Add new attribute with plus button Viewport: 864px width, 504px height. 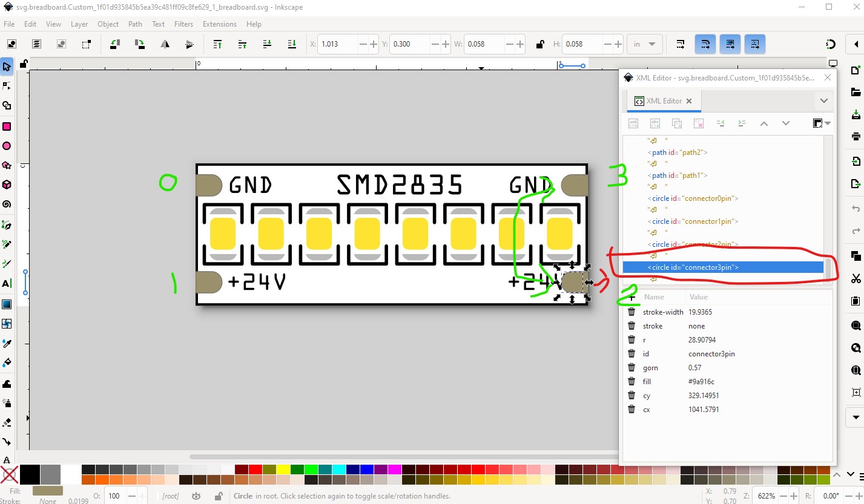(x=632, y=297)
